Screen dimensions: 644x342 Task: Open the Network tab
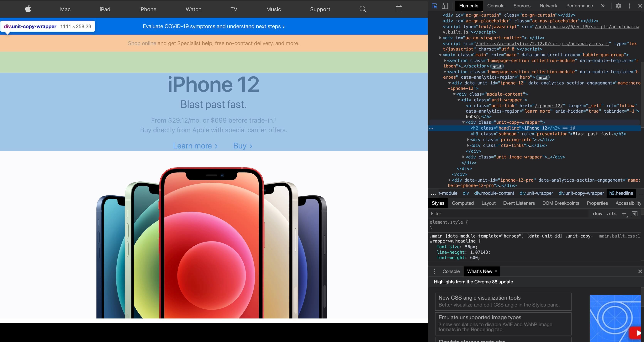tap(548, 6)
